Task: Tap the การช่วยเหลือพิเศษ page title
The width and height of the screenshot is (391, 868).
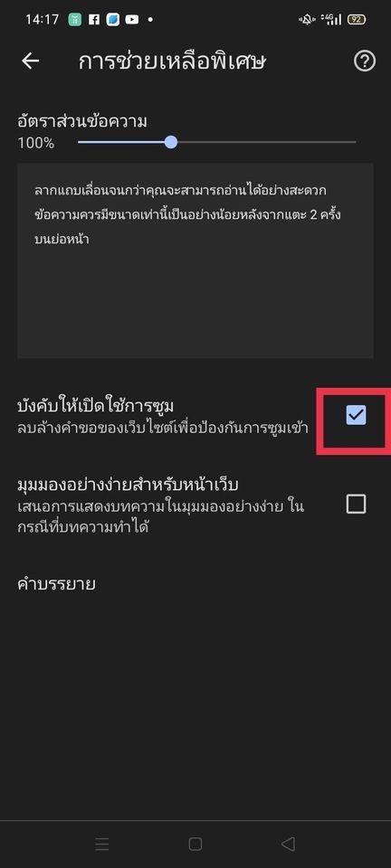Action: 172,61
